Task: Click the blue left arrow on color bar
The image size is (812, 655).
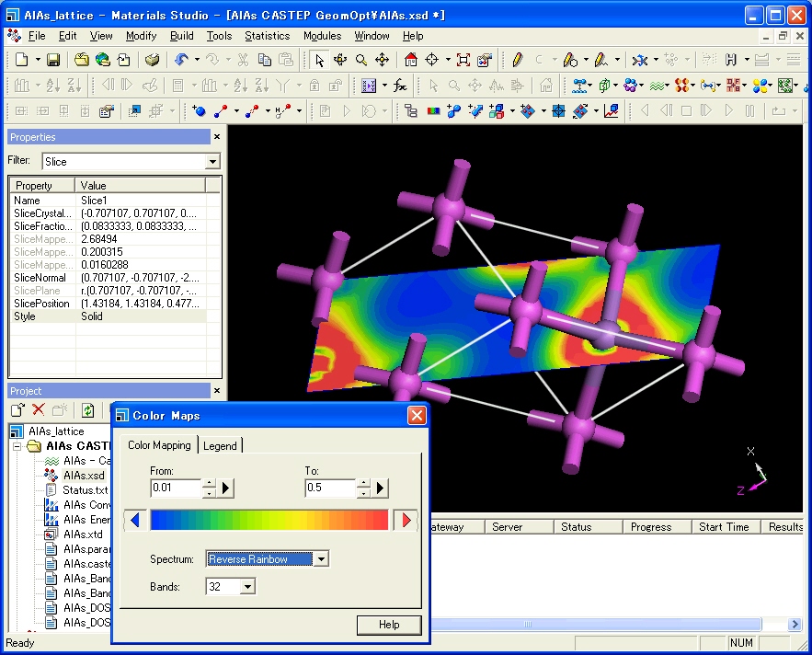Action: [134, 520]
